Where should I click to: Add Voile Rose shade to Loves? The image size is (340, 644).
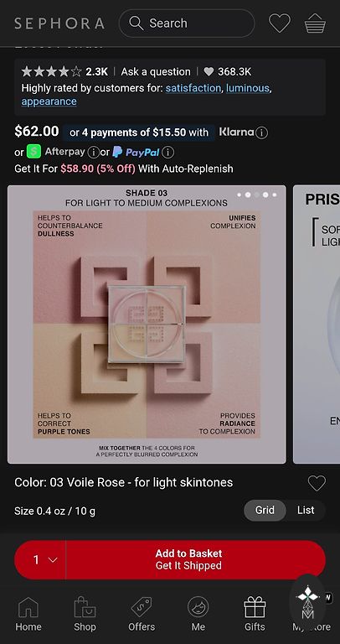tap(317, 483)
